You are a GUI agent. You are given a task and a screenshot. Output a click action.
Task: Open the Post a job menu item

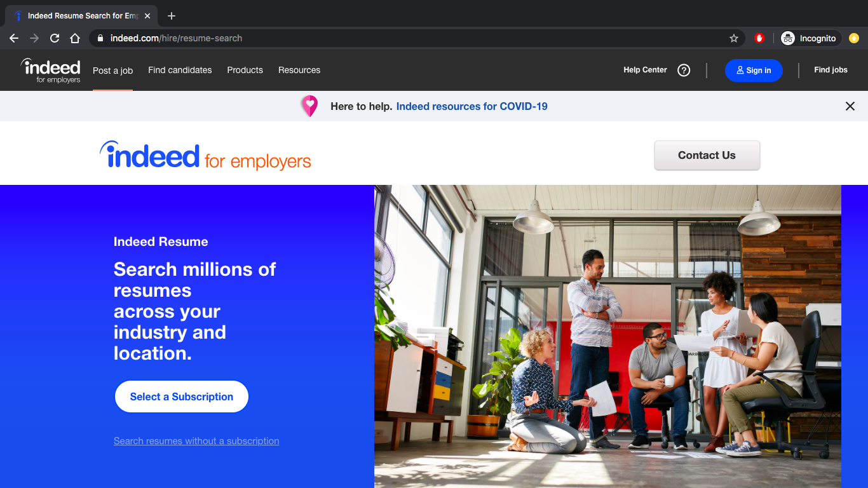pos(112,71)
